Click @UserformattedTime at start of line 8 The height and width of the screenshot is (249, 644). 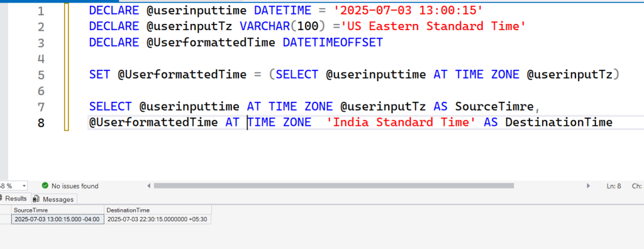[153, 123]
